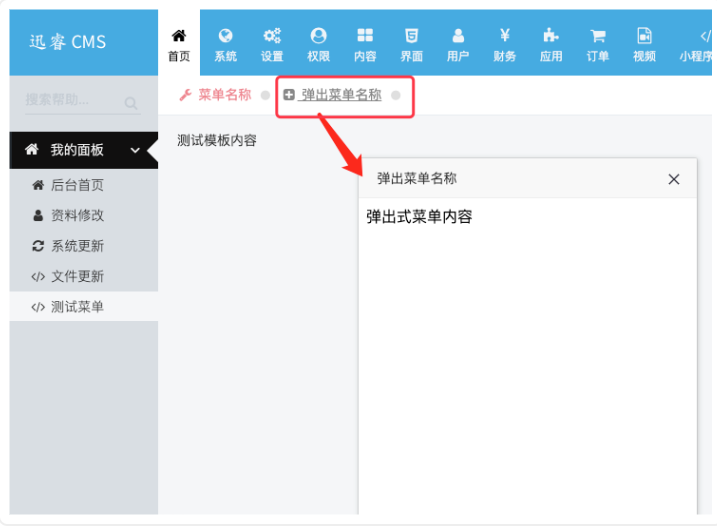
Task: Click the 弹出菜单名称 popup title
Action: 417,178
